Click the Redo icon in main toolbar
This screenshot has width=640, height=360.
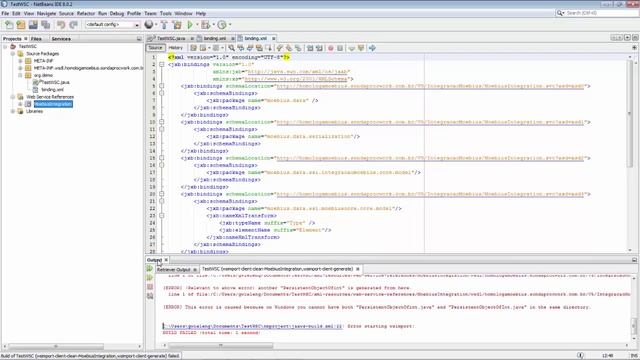(x=73, y=25)
